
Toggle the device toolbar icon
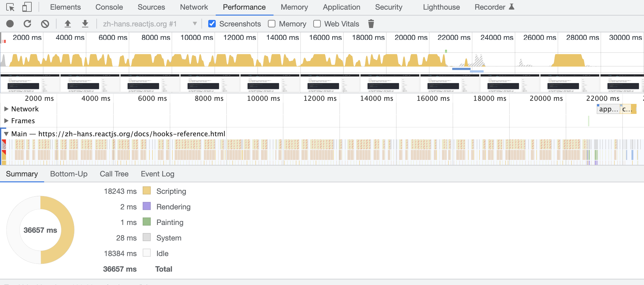(27, 7)
